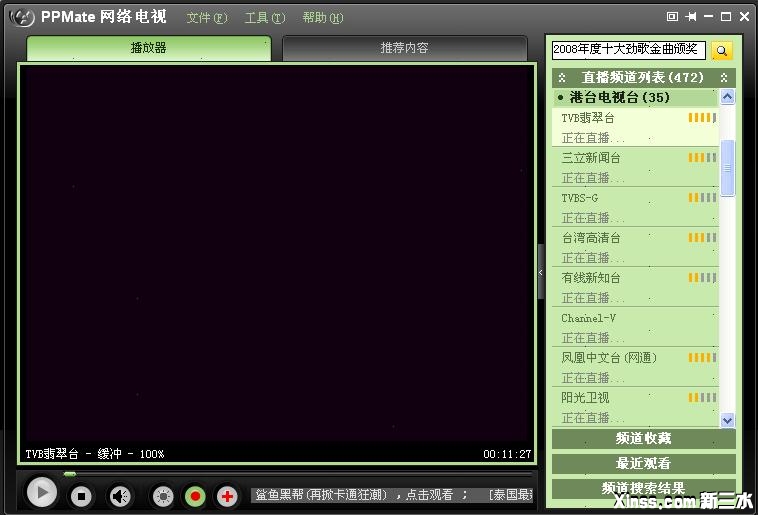758x515 pixels.
Task: Select the TVB翡翠台 channel
Action: (635, 127)
